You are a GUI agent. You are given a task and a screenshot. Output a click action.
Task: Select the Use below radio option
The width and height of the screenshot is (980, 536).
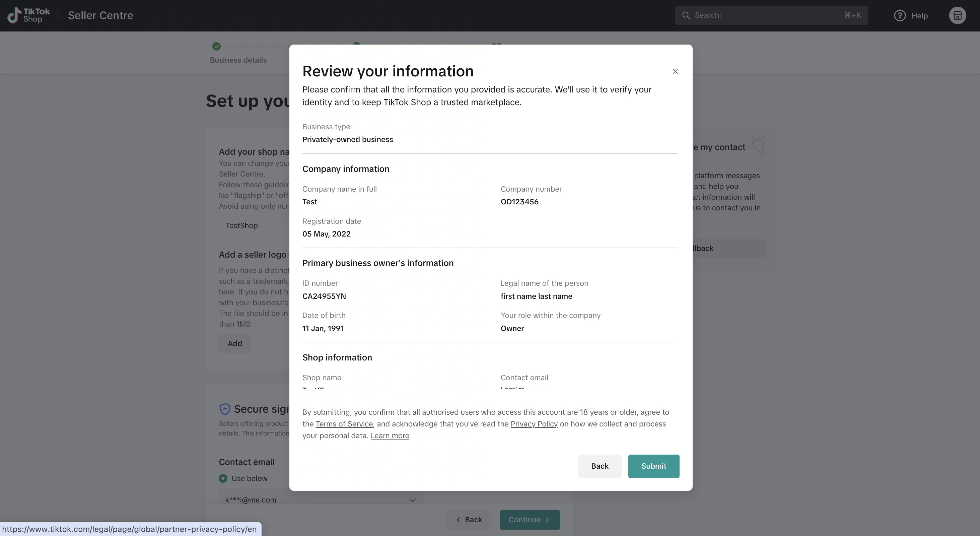point(223,478)
